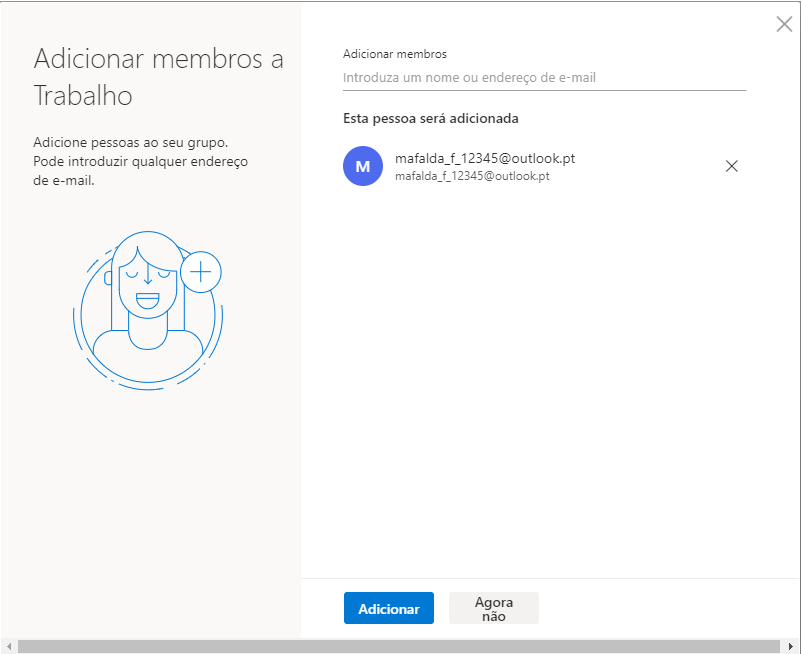This screenshot has height=654, width=802.
Task: Click the smaller secondary e-mail address line
Action: (x=472, y=176)
